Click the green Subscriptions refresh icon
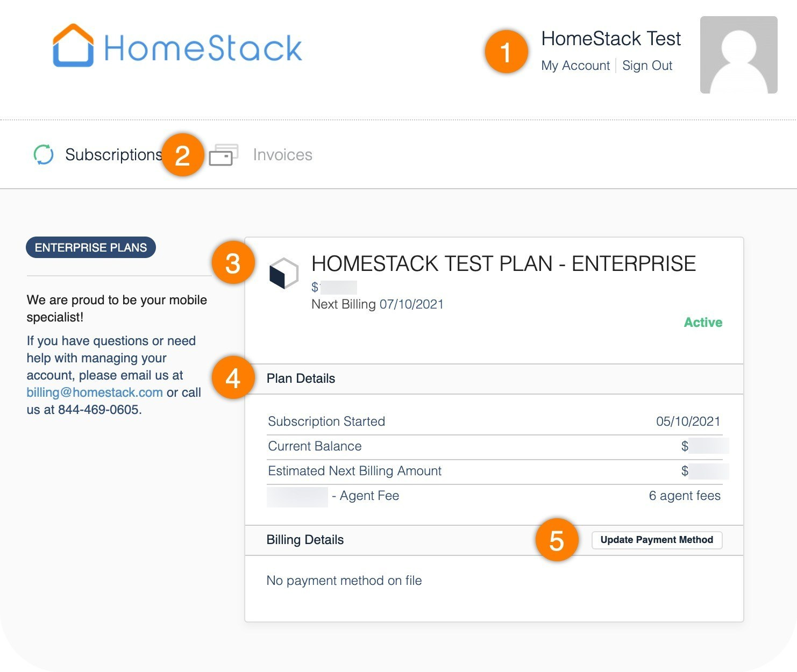The height and width of the screenshot is (672, 797). pyautogui.click(x=44, y=155)
